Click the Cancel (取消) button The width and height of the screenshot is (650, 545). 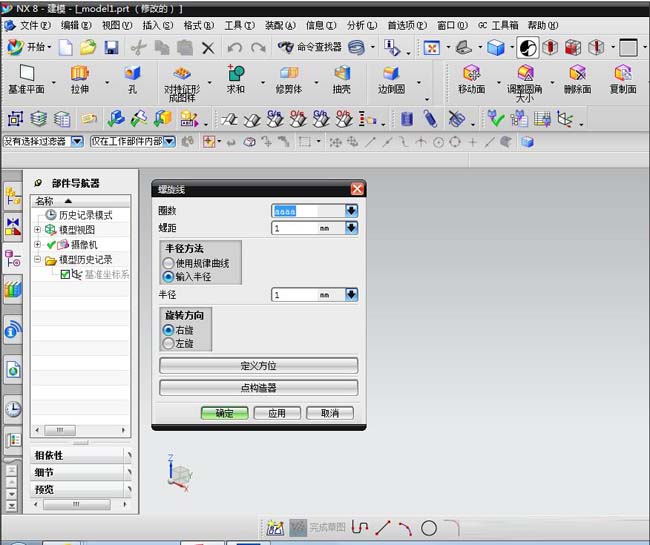pyautogui.click(x=330, y=413)
